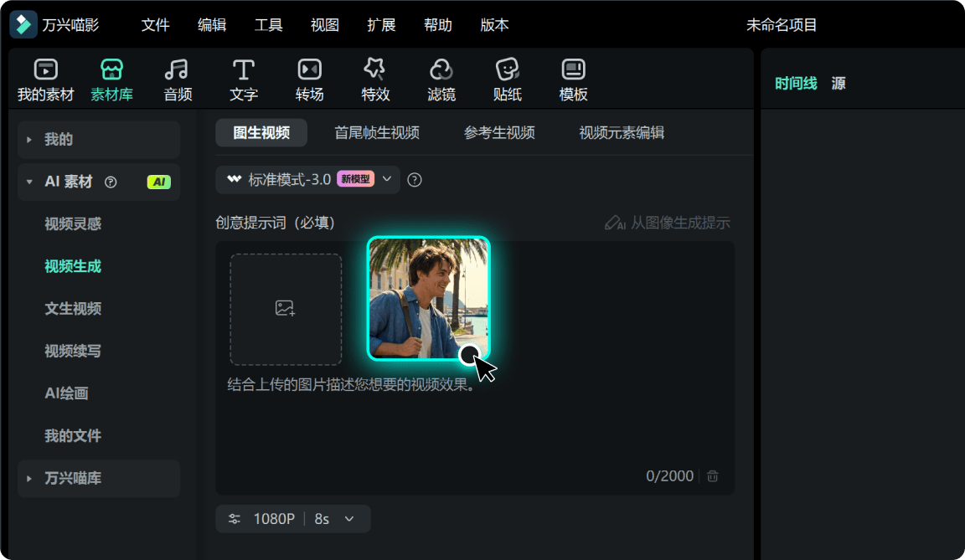
Task: Open 我的素材 media panel
Action: click(45, 80)
